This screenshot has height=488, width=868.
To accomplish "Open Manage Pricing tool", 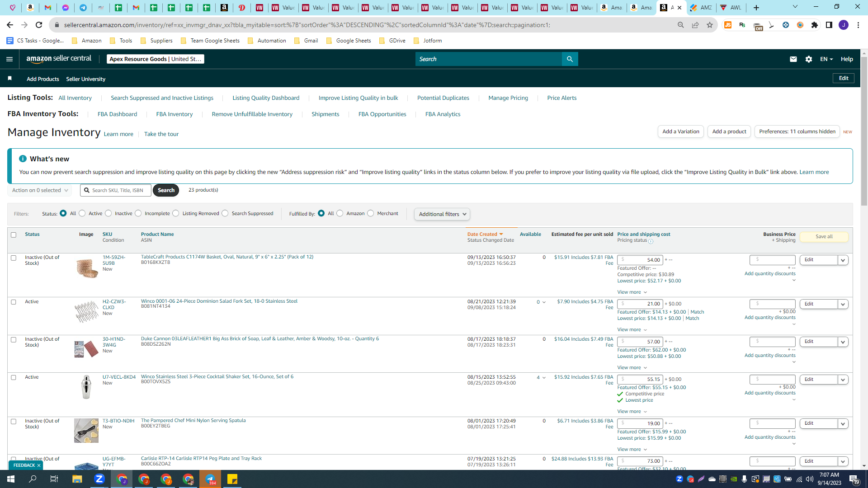I will click(508, 98).
